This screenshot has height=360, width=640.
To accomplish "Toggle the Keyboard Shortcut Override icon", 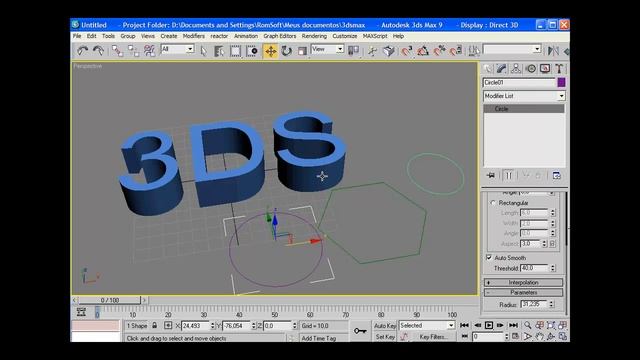I will pyautogui.click(x=389, y=51).
